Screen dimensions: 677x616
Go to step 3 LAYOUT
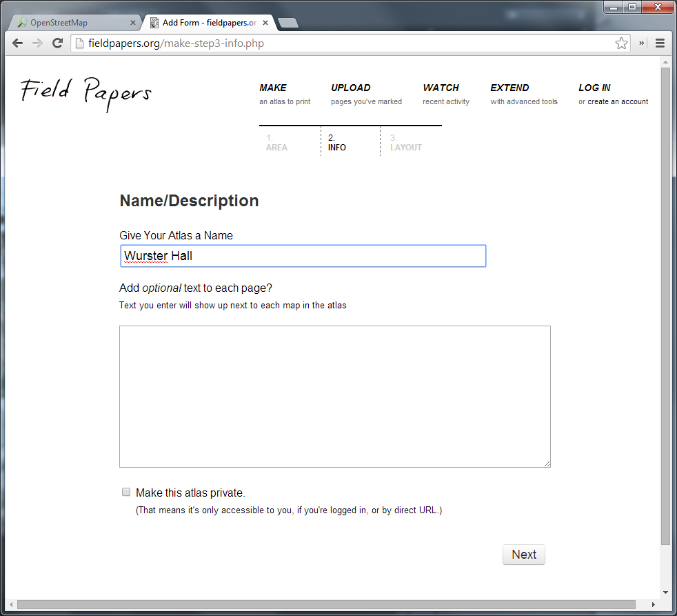click(406, 143)
